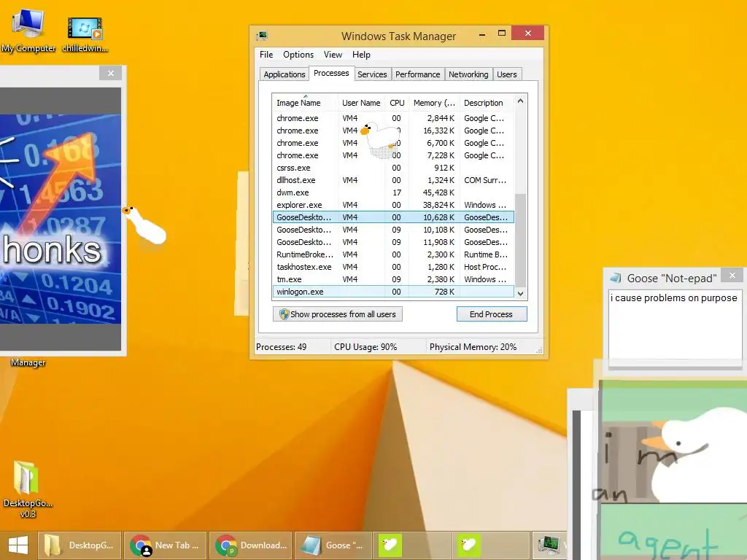Switch to the Users tab
Screen dimensions: 747x560
(x=507, y=74)
